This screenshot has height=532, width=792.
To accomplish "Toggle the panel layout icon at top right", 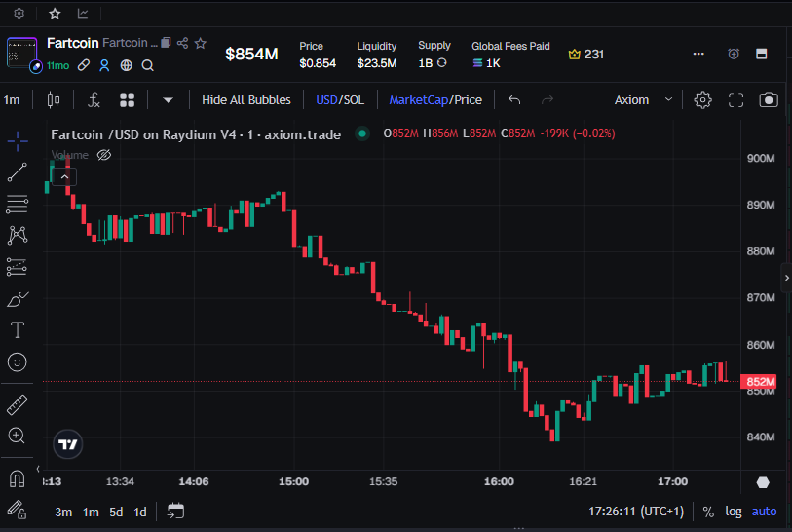I will 762,54.
